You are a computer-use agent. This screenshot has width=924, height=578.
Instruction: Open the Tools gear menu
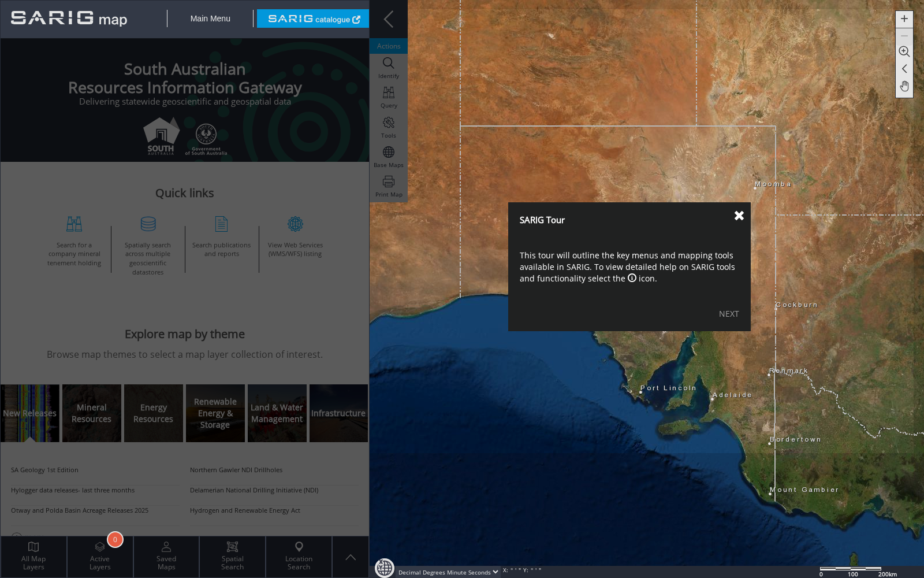point(389,128)
